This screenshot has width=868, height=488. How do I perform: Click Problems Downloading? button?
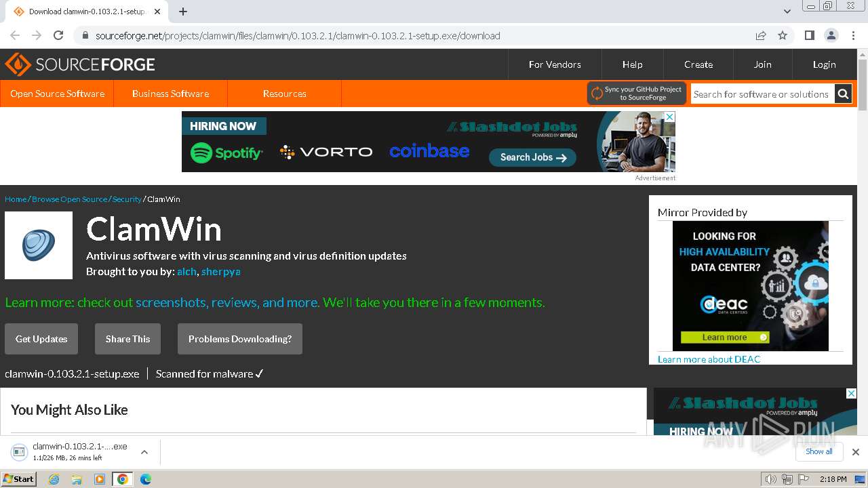point(240,339)
